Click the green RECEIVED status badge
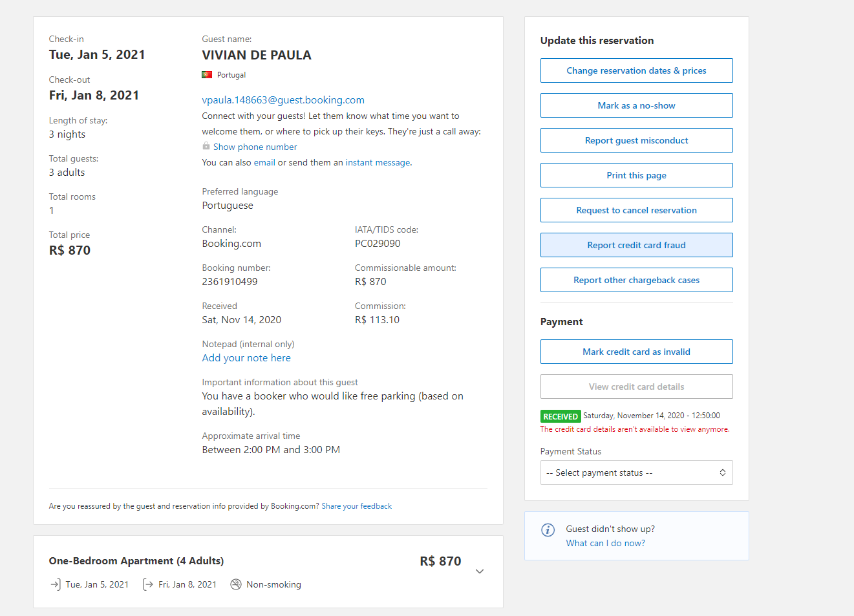The image size is (854, 616). (x=560, y=416)
